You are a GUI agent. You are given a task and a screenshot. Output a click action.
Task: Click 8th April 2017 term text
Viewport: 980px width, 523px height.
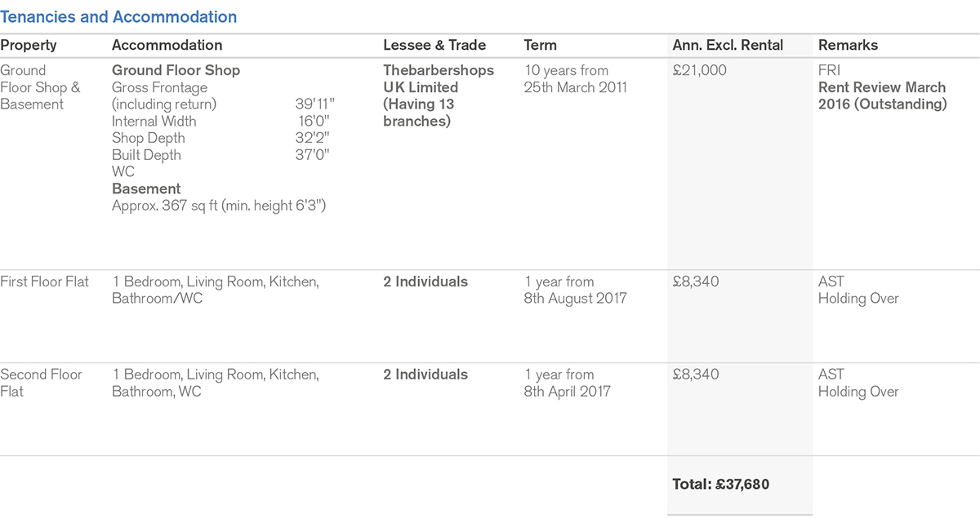tap(567, 392)
